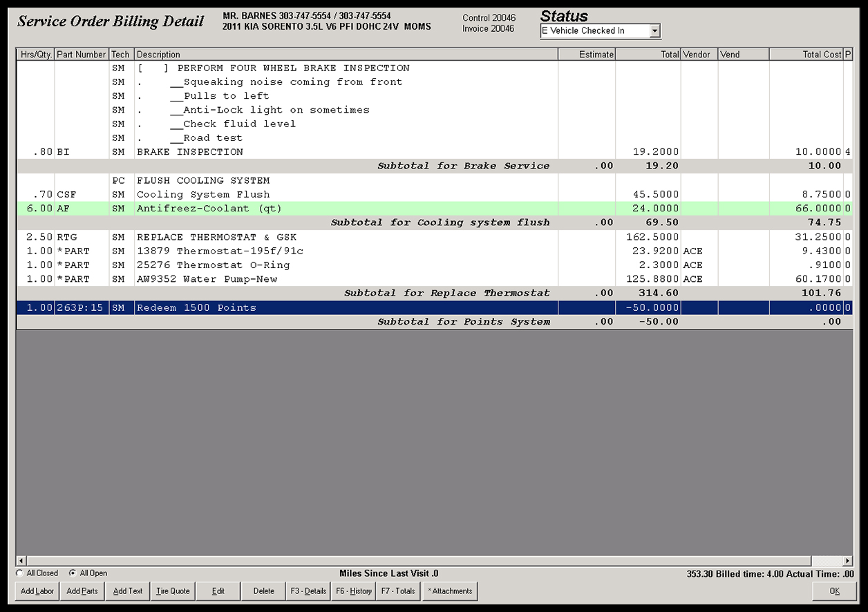Open the Tire Quote feature

[x=172, y=591]
